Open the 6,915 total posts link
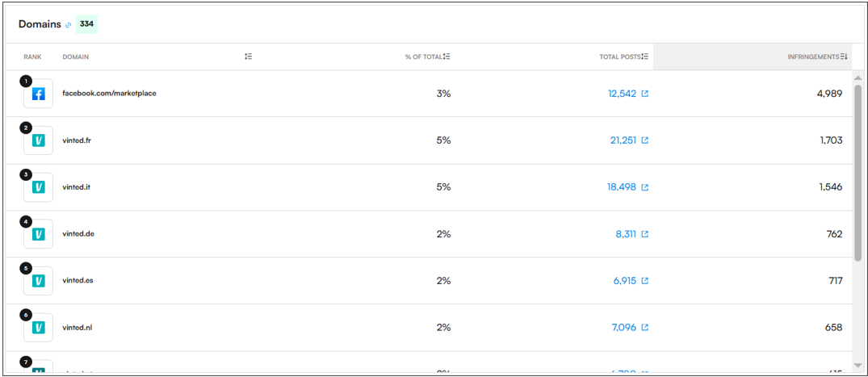The image size is (868, 377). [x=625, y=281]
